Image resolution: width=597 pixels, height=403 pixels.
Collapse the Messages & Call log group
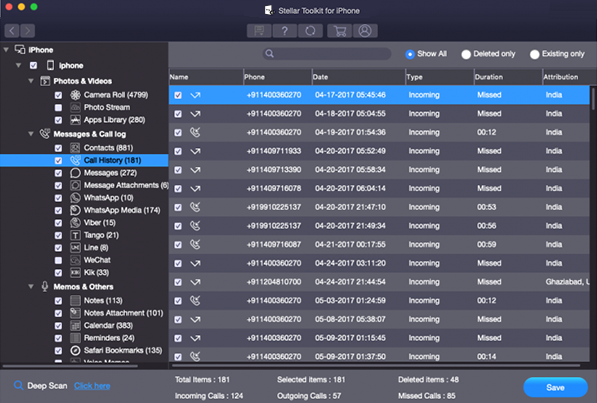coord(31,134)
